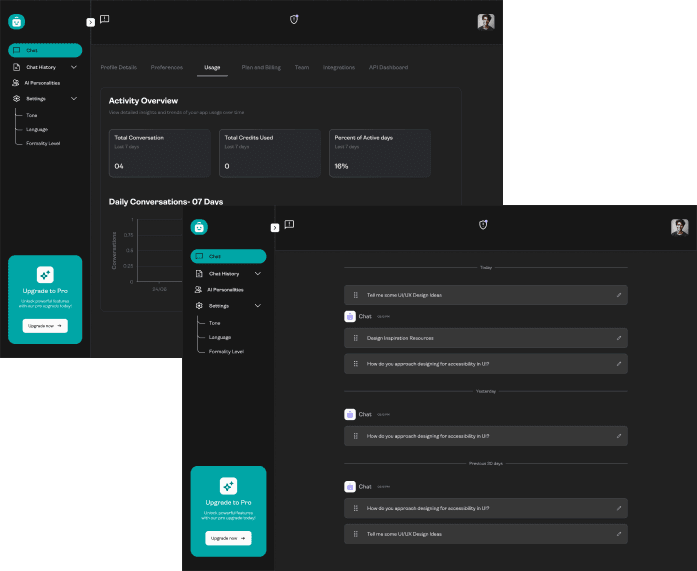The width and height of the screenshot is (697, 571).
Task: Select Tone under Settings in the chat window
Action: click(215, 323)
